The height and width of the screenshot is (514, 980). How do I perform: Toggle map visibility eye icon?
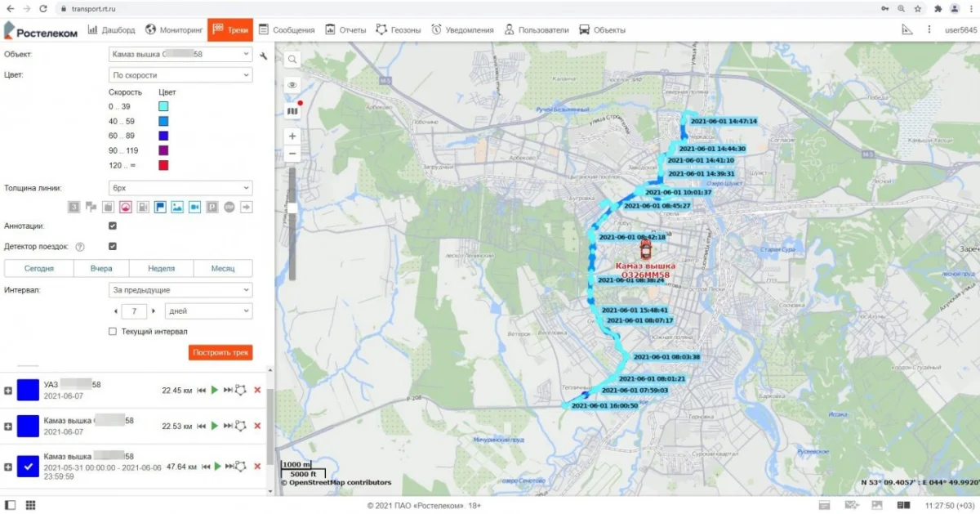point(292,85)
